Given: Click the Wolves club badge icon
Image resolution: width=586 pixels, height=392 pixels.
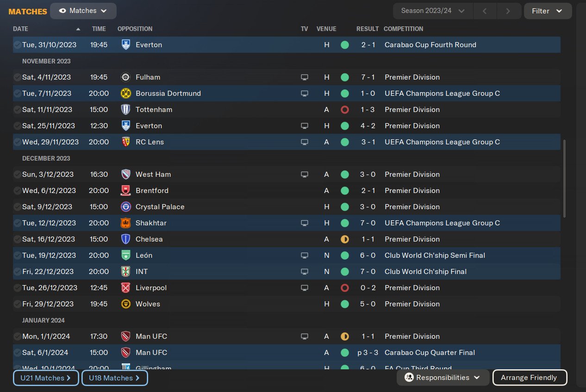Looking at the screenshot, I should [125, 304].
